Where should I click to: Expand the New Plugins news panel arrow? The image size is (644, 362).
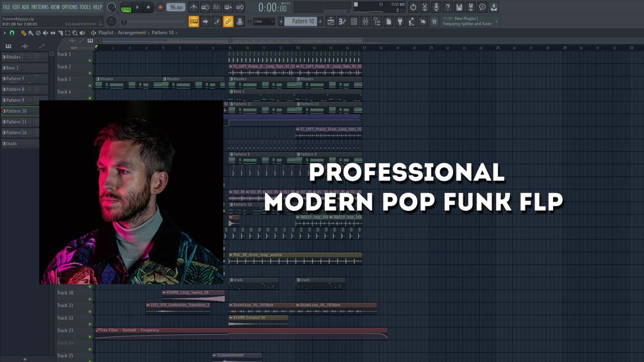point(497,21)
